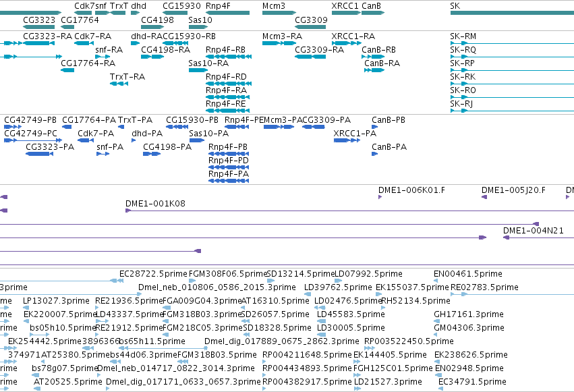The width and height of the screenshot is (574, 392).
Task: Select the CG3309 gene label
Action: point(311,20)
